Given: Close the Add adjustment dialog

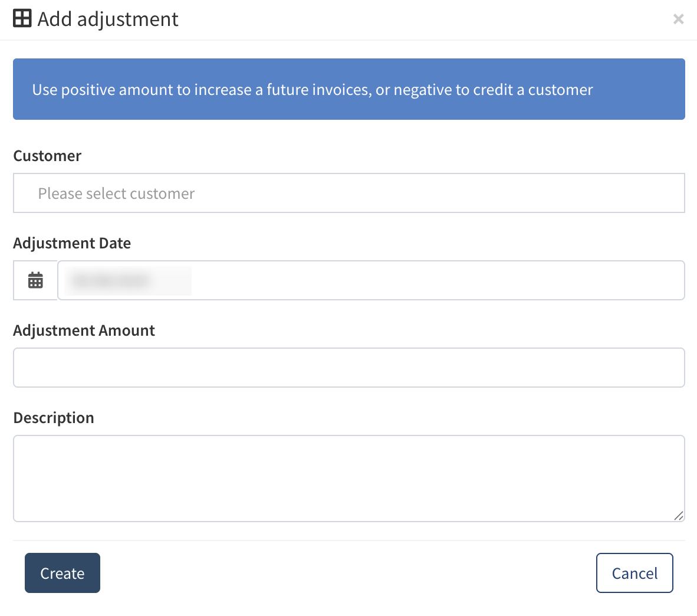Looking at the screenshot, I should [x=678, y=19].
